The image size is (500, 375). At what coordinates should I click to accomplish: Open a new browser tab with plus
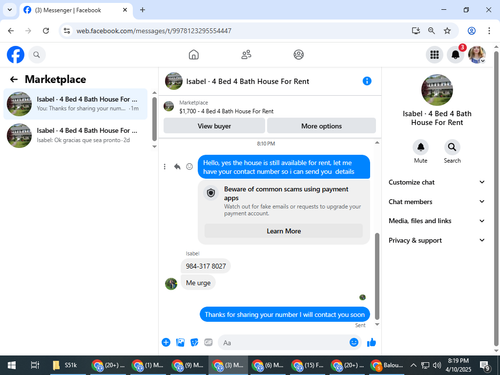pos(142,10)
